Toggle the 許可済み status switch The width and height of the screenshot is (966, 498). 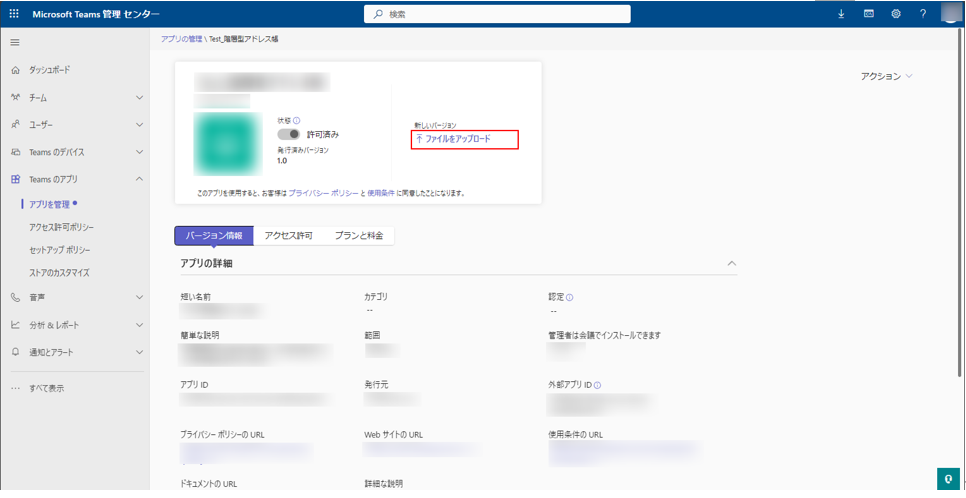click(288, 134)
